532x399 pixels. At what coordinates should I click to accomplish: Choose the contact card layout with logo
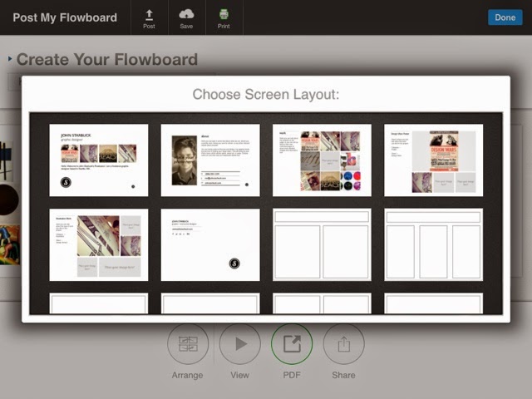[210, 244]
